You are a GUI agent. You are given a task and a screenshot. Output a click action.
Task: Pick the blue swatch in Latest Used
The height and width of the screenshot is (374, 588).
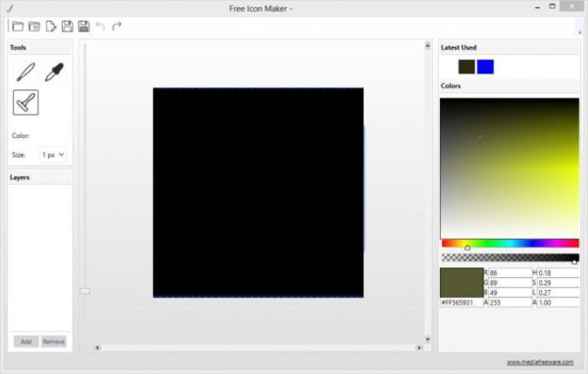485,67
